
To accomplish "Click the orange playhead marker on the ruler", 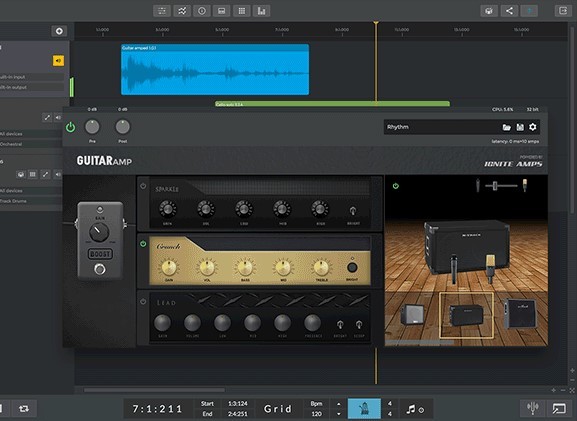I will pyautogui.click(x=376, y=24).
